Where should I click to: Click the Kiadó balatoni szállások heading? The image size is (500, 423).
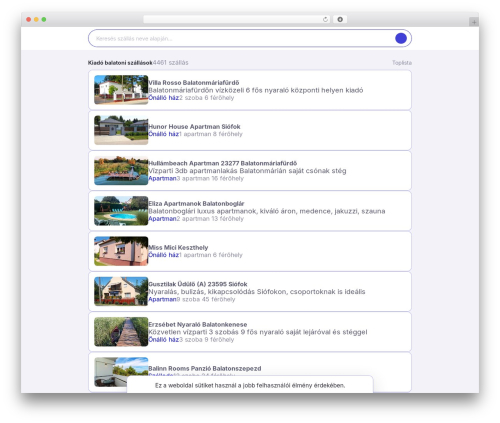pyautogui.click(x=120, y=63)
